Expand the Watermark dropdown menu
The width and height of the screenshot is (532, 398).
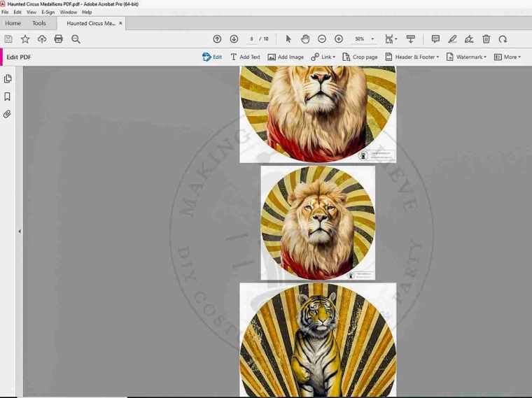click(x=467, y=57)
